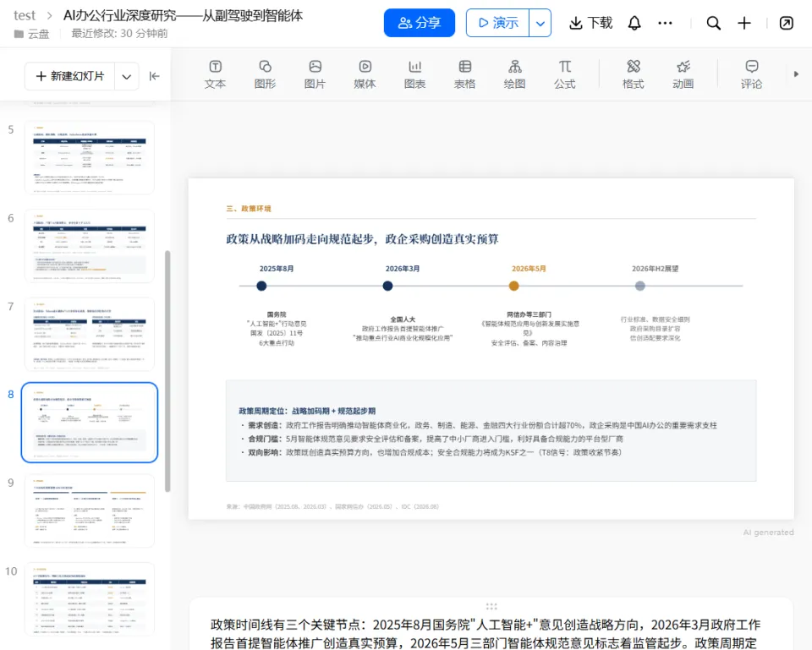Select slide 9 thumbnail

pos(90,511)
